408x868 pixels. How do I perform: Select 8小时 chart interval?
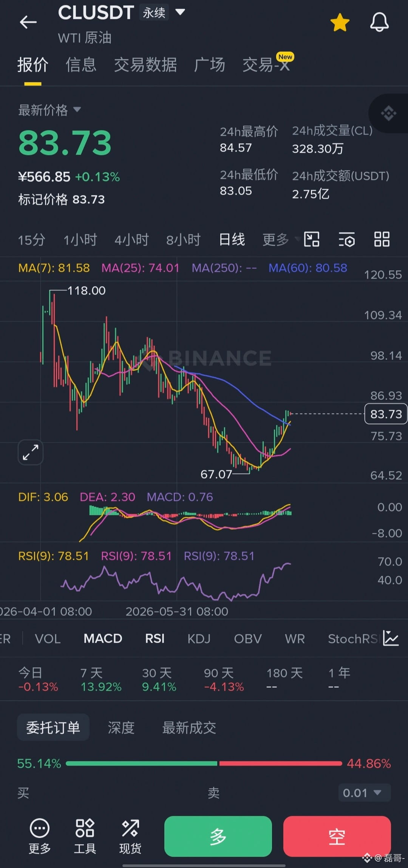[183, 240]
